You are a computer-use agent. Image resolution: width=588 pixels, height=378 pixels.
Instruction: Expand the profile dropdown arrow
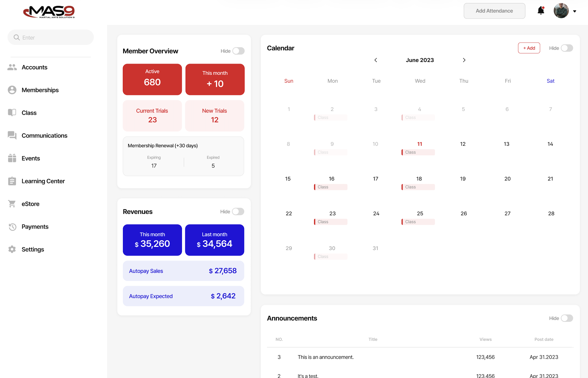point(575,11)
